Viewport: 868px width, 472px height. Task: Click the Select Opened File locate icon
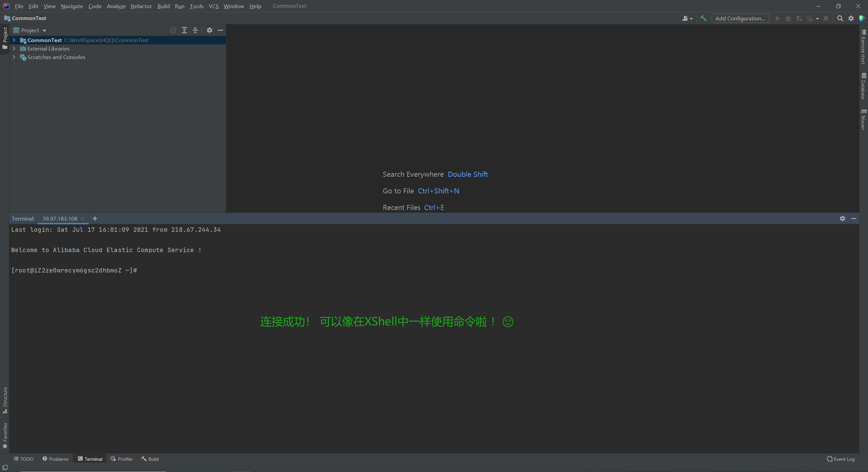[173, 30]
